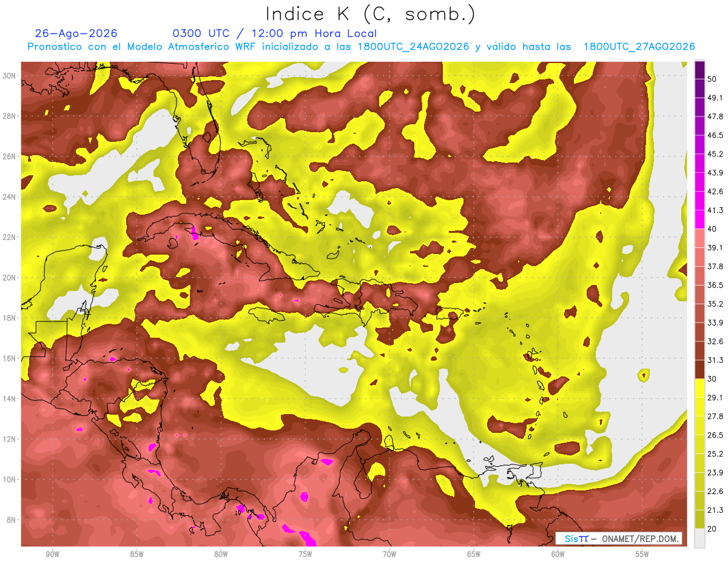Click the colorbar value "37.8"
Screen dimensions: 728x562
click(x=715, y=267)
